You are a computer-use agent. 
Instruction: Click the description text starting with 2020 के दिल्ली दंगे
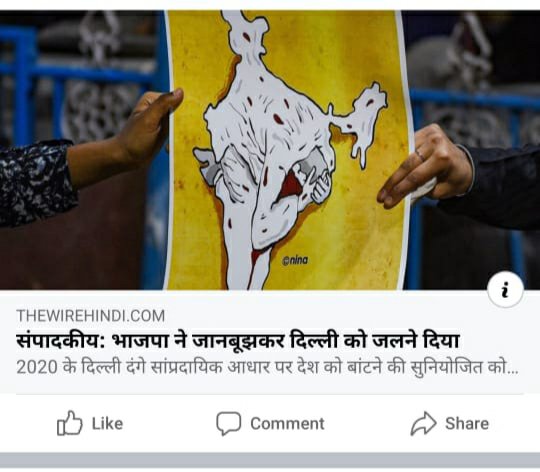coord(267,368)
